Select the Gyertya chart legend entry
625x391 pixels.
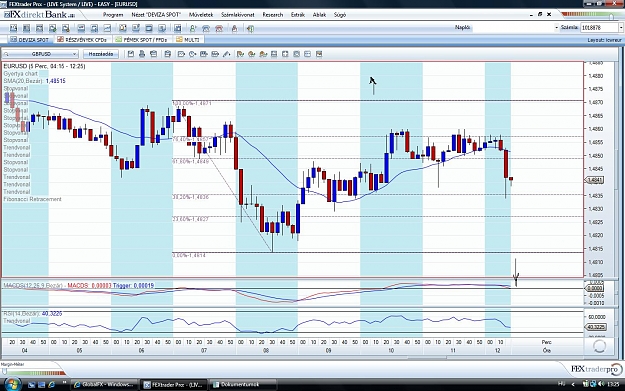click(x=20, y=74)
